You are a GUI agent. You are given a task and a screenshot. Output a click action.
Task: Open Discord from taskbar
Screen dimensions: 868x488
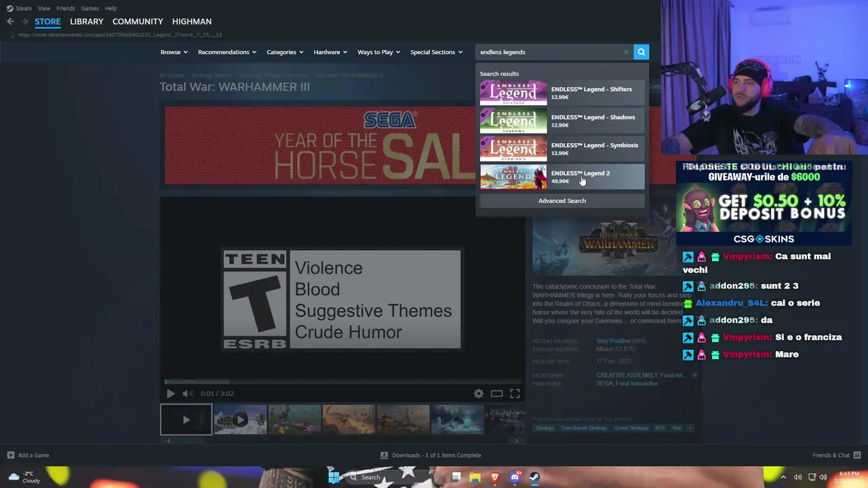tap(515, 477)
